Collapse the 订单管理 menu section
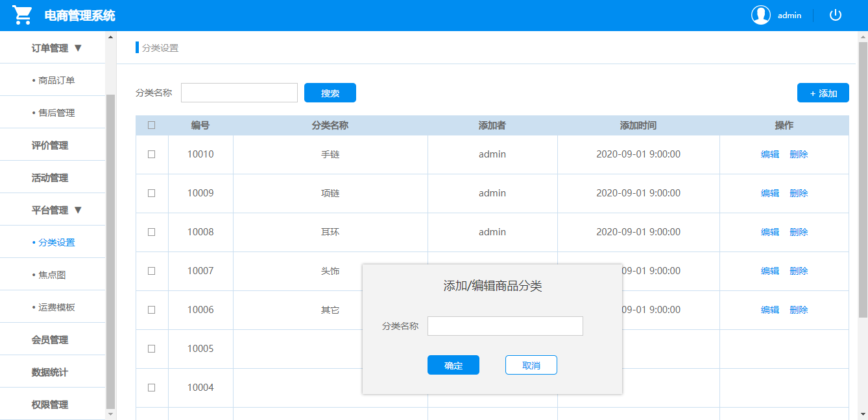This screenshot has height=420, width=868. click(x=56, y=47)
